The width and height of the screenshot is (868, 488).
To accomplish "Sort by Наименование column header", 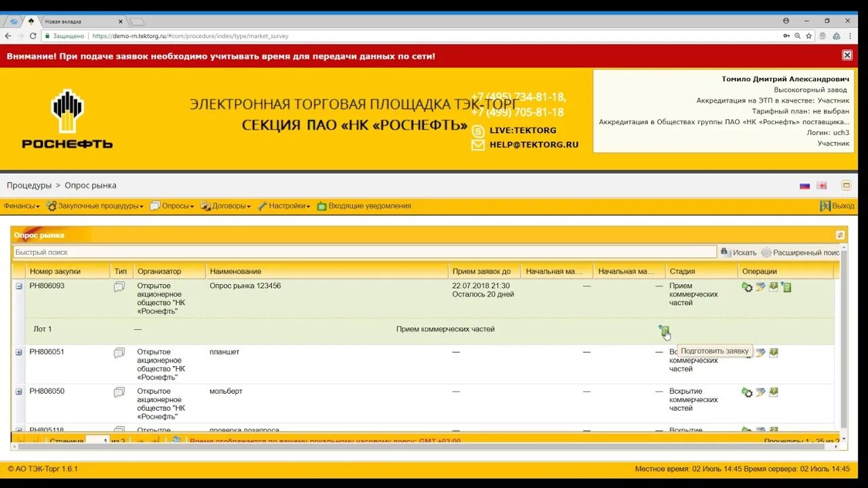I will pyautogui.click(x=327, y=271).
